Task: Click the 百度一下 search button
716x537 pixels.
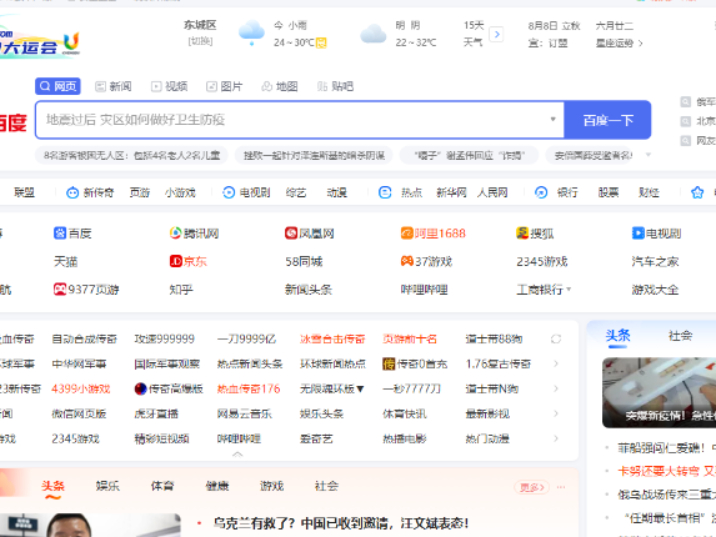Action: tap(608, 120)
